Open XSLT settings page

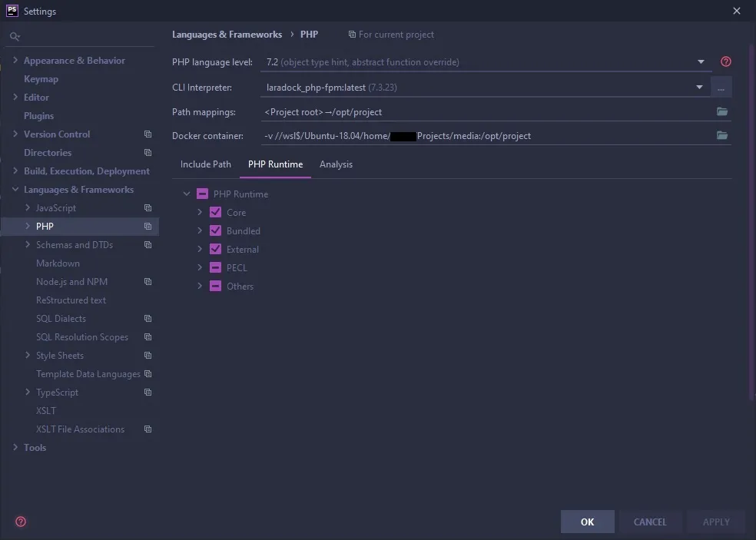[46, 411]
